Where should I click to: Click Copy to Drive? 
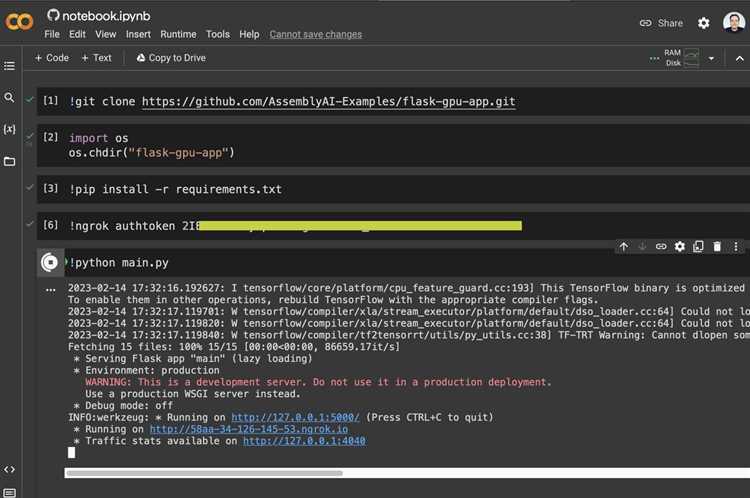pyautogui.click(x=171, y=58)
